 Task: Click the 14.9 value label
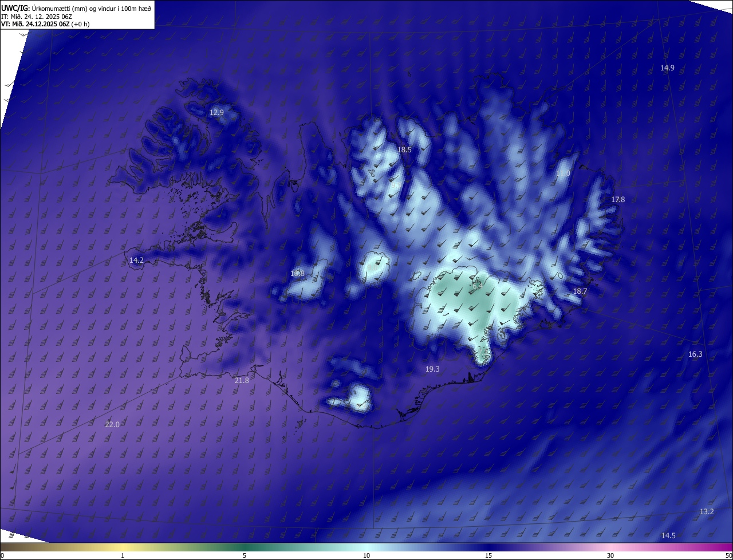[667, 68]
